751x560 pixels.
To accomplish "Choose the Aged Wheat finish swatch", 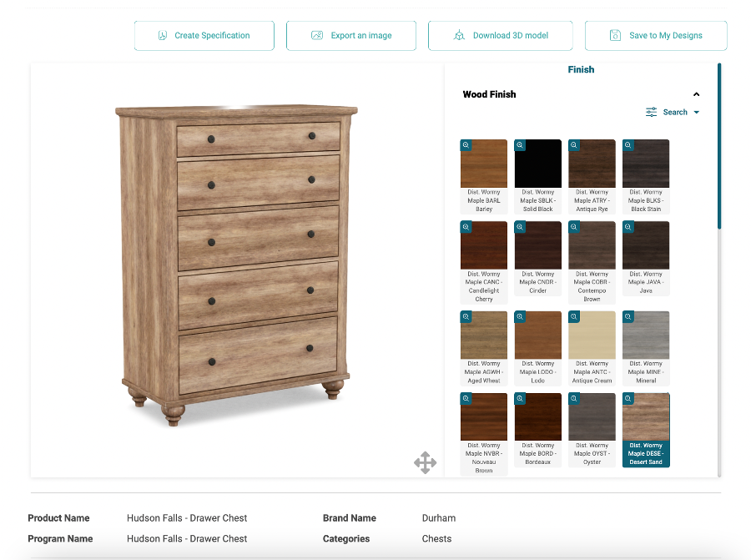I will (x=484, y=347).
